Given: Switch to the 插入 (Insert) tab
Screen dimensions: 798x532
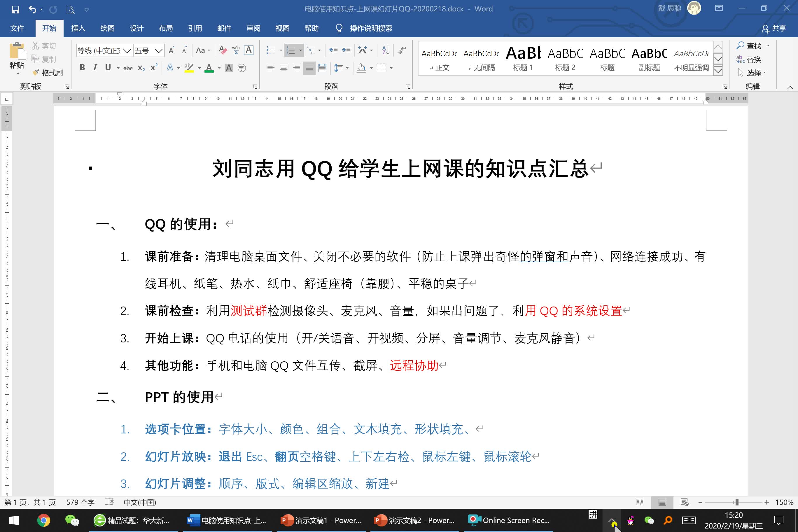Looking at the screenshot, I should pos(78,28).
